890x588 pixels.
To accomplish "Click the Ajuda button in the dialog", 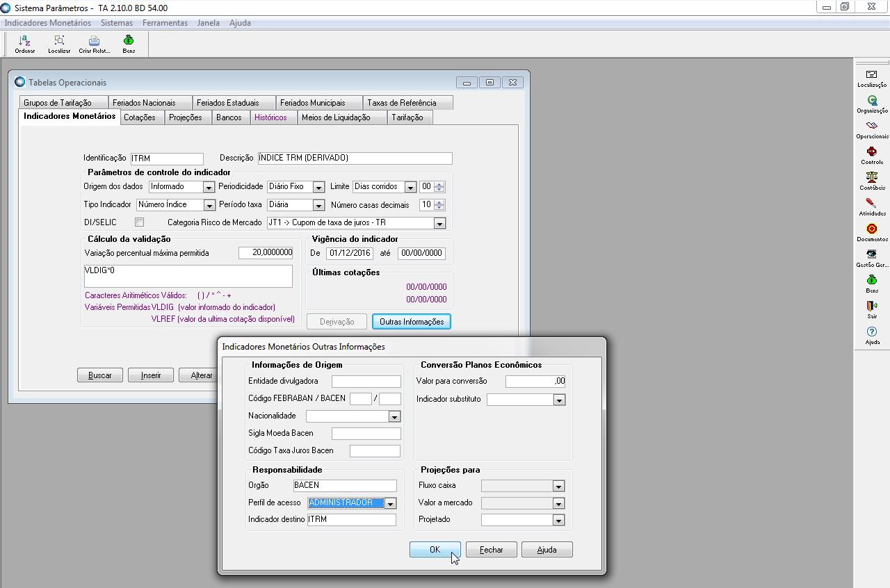I will coord(547,550).
